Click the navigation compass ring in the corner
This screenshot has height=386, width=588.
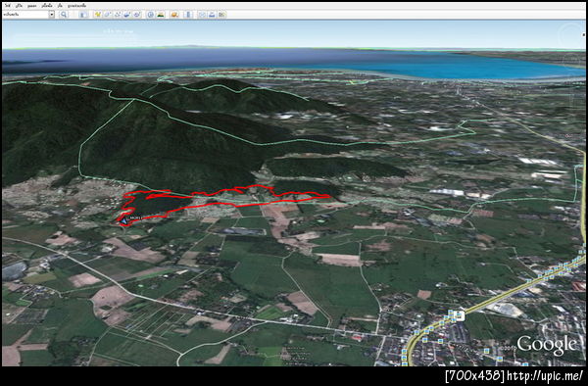pos(570,36)
